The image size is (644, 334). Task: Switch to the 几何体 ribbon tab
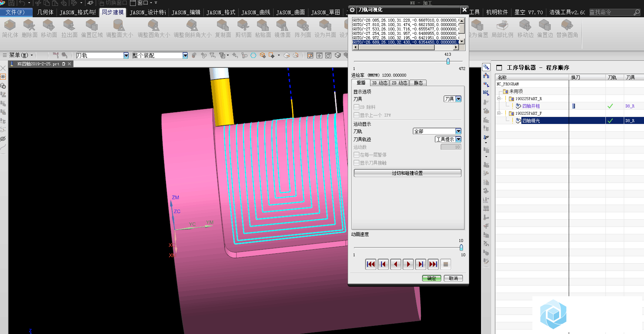tap(45, 12)
